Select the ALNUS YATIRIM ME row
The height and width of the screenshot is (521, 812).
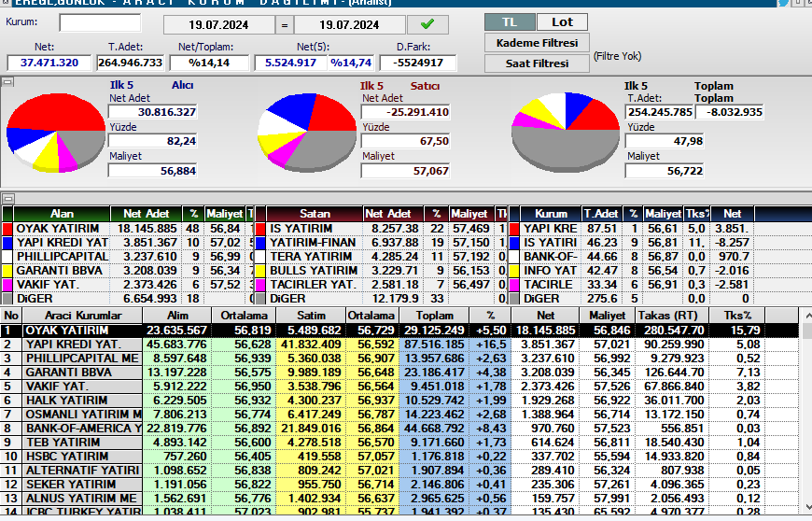[x=399, y=499]
